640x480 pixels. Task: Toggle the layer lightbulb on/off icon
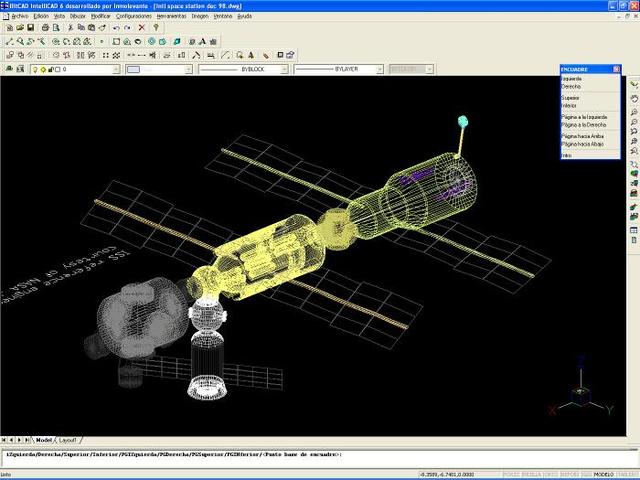(x=35, y=70)
